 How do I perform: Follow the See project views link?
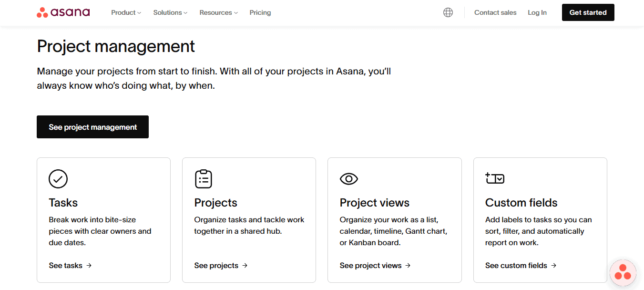(x=375, y=266)
